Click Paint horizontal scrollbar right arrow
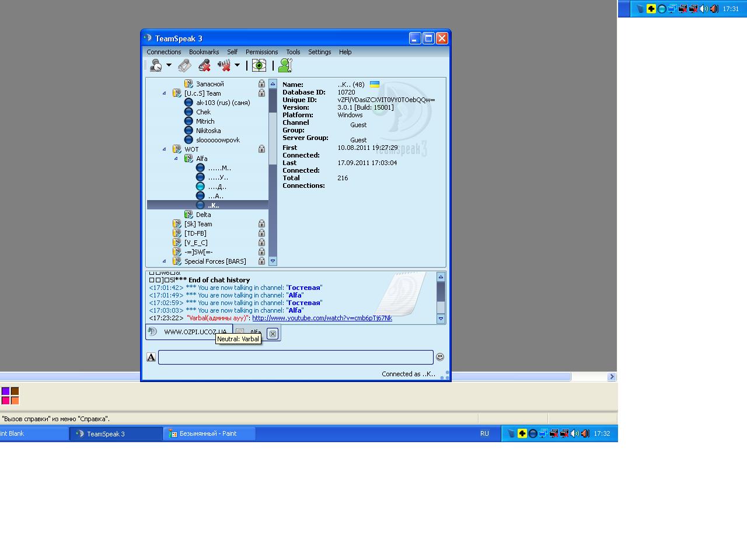Image resolution: width=747 pixels, height=560 pixels. [612, 377]
